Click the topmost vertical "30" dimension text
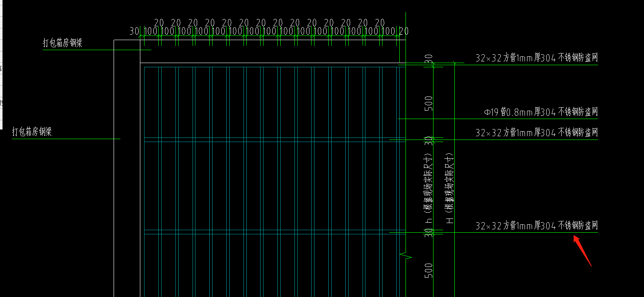The width and height of the screenshot is (644, 297). pos(429,60)
